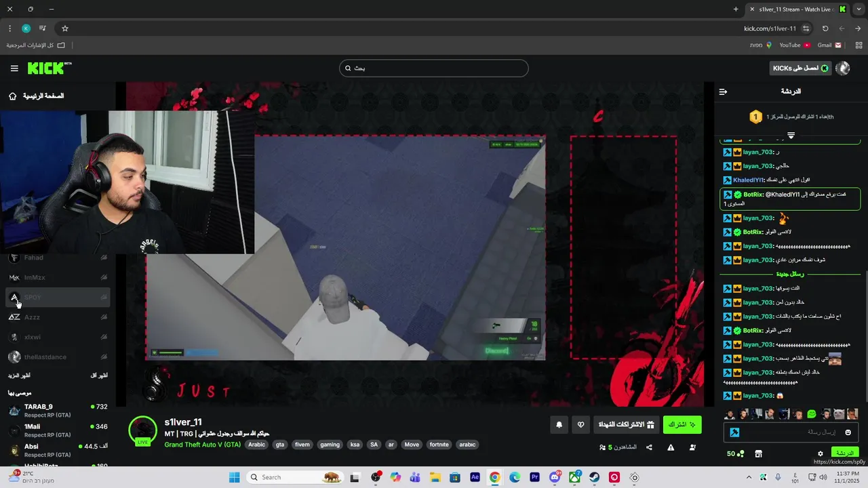Select the fortnite stream tag
Screen dimensions: 868x488
point(439,445)
